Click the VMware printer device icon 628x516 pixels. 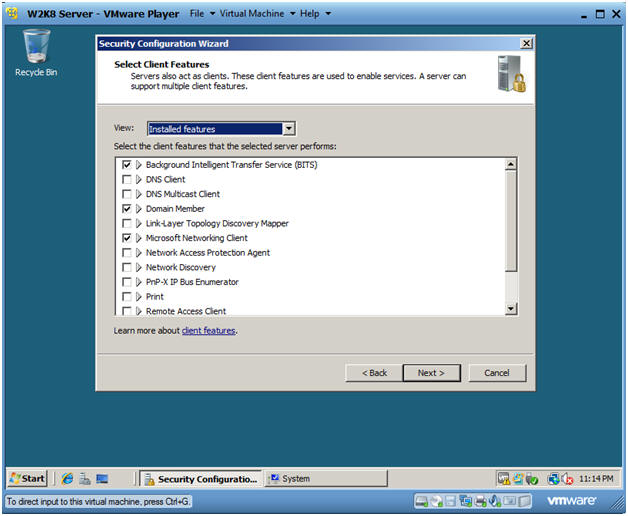tap(480, 501)
